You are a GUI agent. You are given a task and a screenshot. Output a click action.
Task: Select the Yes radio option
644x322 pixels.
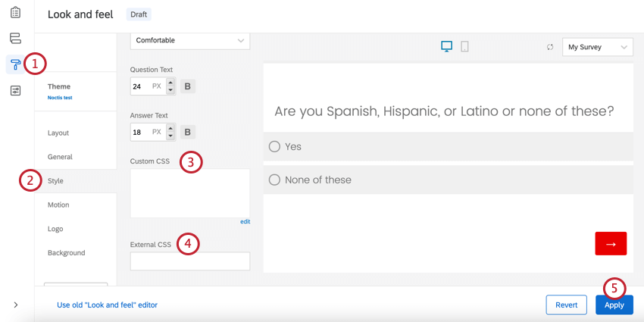coord(275,146)
